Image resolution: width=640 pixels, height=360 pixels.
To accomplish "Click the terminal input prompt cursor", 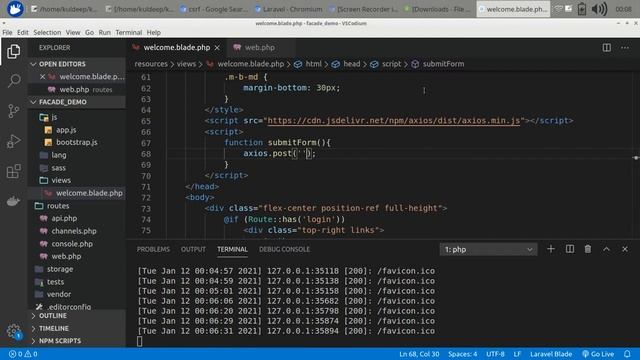I will point(140,341).
